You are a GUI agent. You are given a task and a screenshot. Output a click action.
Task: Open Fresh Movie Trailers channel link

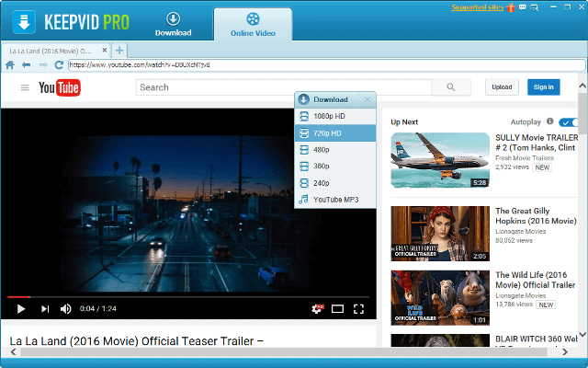point(525,158)
